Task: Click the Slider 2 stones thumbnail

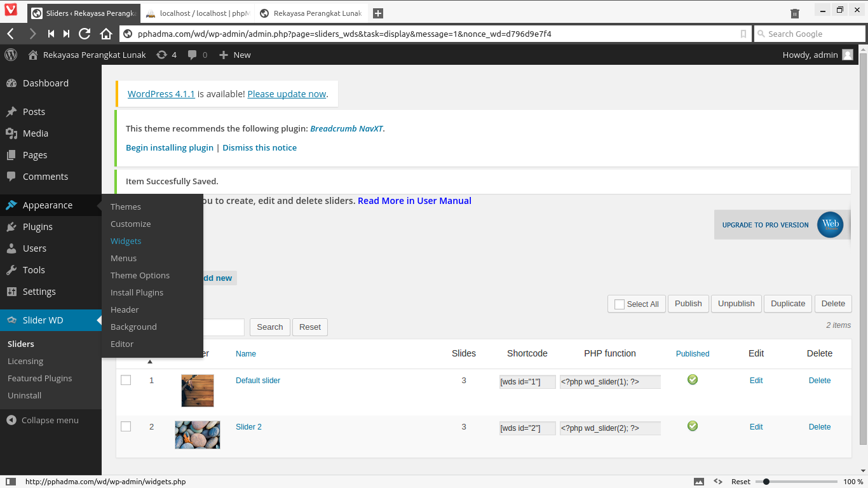Action: (x=198, y=435)
